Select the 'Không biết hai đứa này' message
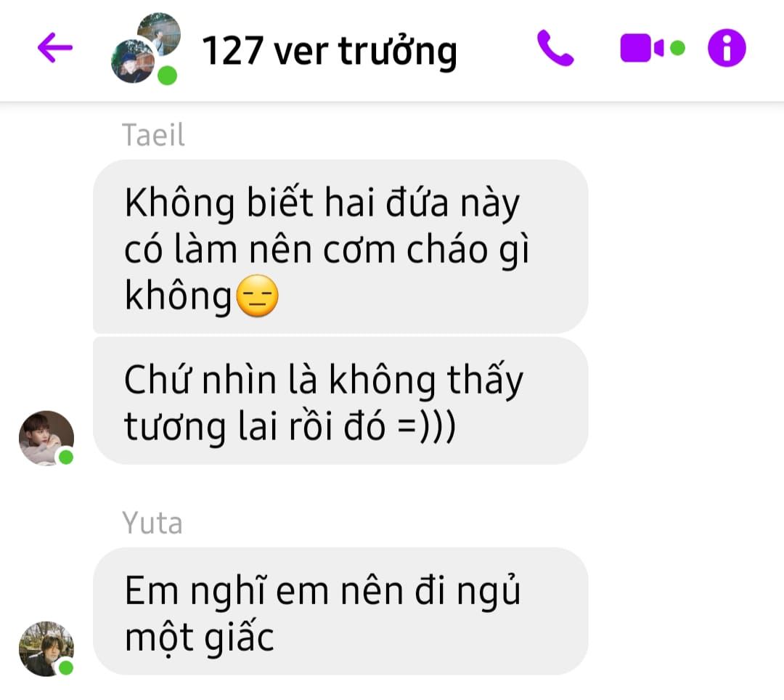Viewport: 784px width, 700px height. tap(340, 246)
